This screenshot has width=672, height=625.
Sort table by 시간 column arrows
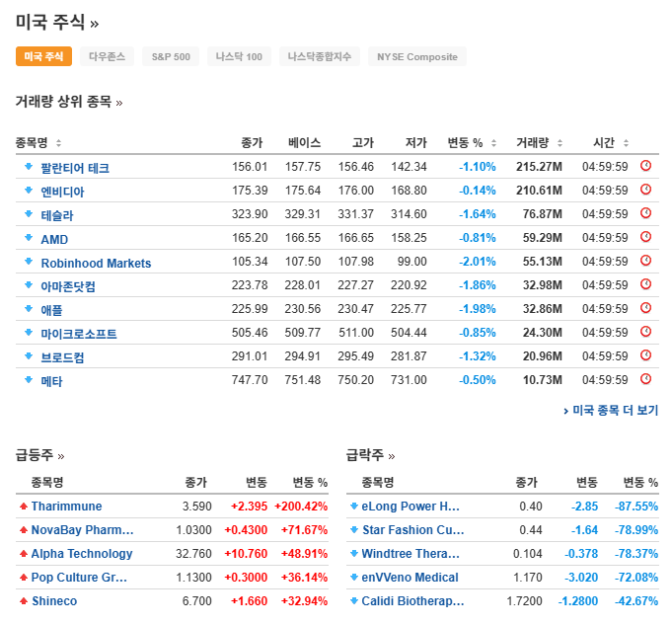tap(627, 143)
